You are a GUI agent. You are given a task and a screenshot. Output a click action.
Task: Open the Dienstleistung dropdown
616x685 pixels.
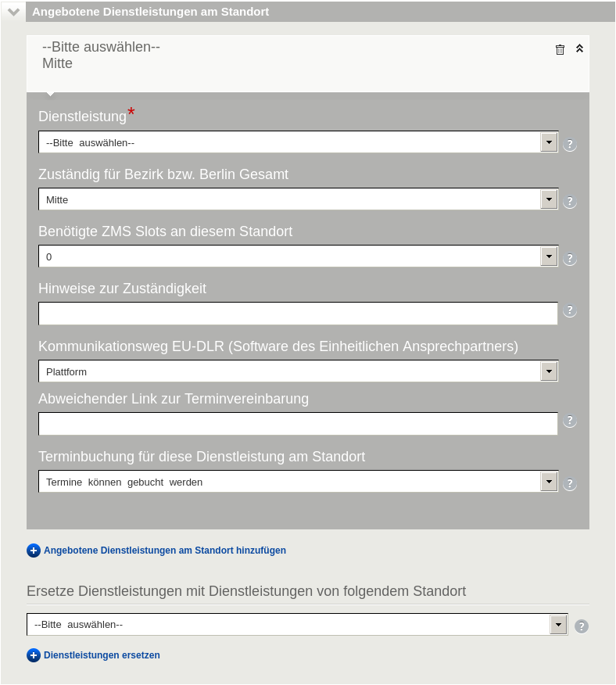298,142
